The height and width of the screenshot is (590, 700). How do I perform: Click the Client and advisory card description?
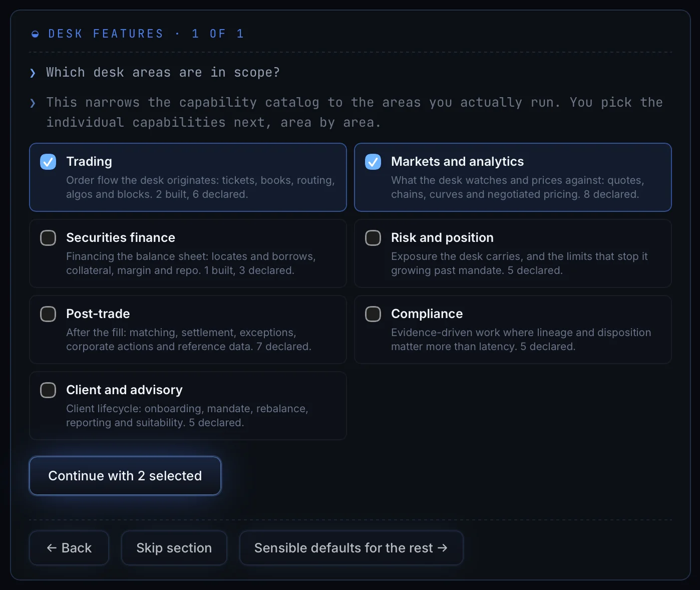click(x=187, y=416)
